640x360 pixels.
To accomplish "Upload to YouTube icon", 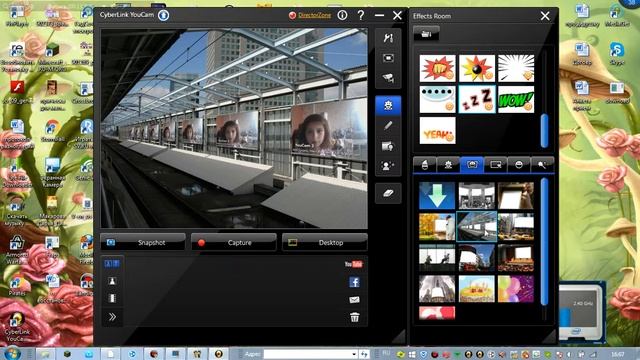I will pyautogui.click(x=353, y=264).
